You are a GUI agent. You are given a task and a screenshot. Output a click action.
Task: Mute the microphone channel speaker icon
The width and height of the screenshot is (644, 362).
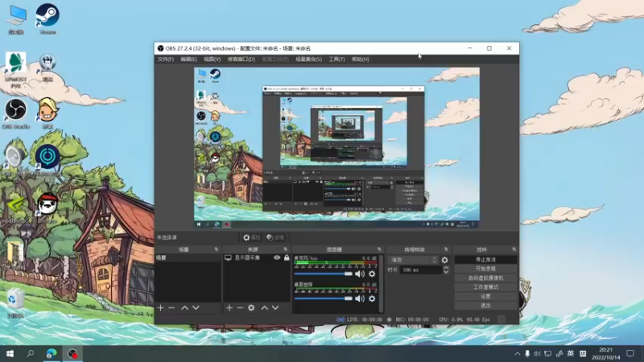tap(360, 274)
